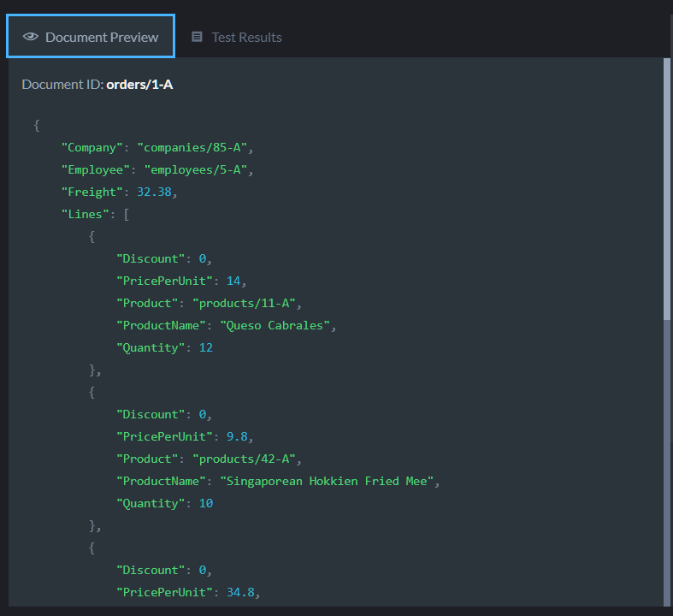Open the Test Results tab
This screenshot has height=616, width=673.
point(237,38)
